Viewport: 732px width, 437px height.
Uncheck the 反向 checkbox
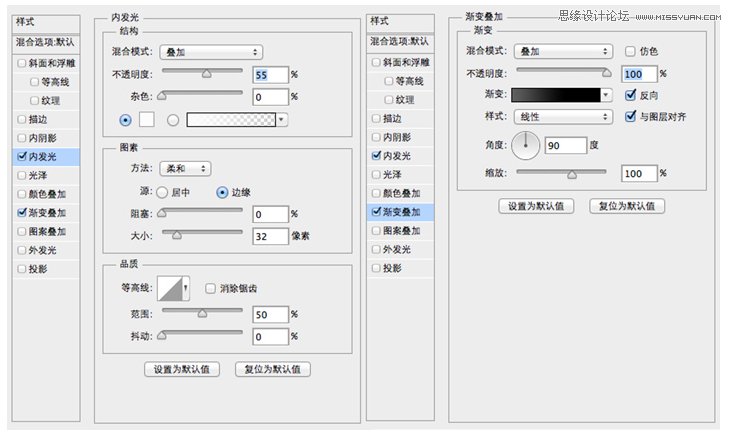tap(630, 95)
